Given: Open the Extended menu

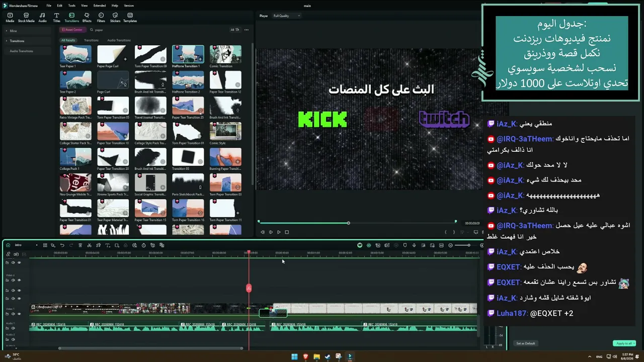Looking at the screenshot, I should coord(100,6).
